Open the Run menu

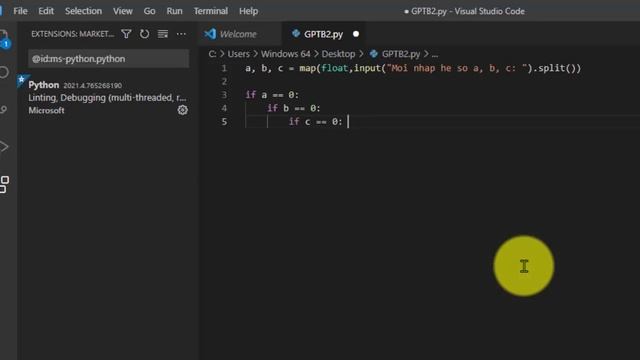click(x=174, y=11)
